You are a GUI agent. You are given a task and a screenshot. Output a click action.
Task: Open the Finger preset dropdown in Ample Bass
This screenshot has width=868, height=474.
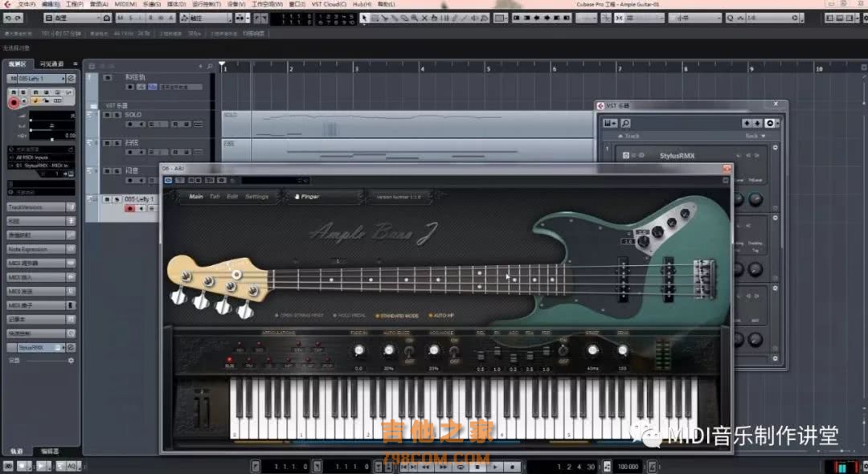(x=326, y=196)
